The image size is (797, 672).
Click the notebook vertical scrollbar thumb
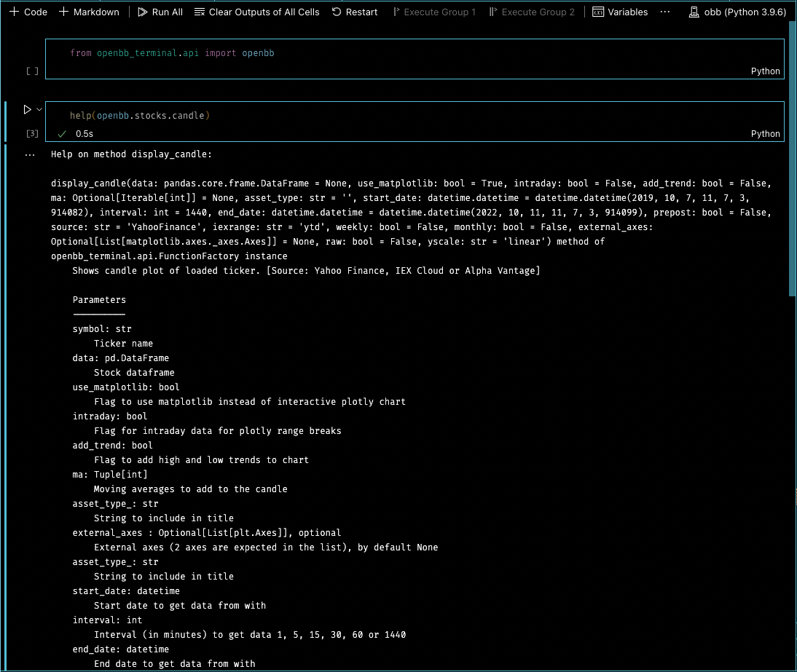pyautogui.click(x=793, y=159)
